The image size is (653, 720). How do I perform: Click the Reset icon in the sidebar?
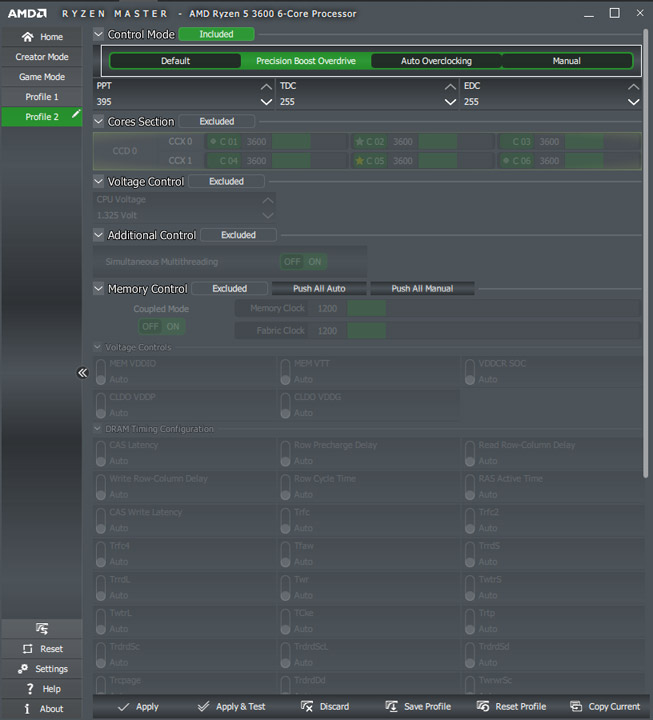28,648
